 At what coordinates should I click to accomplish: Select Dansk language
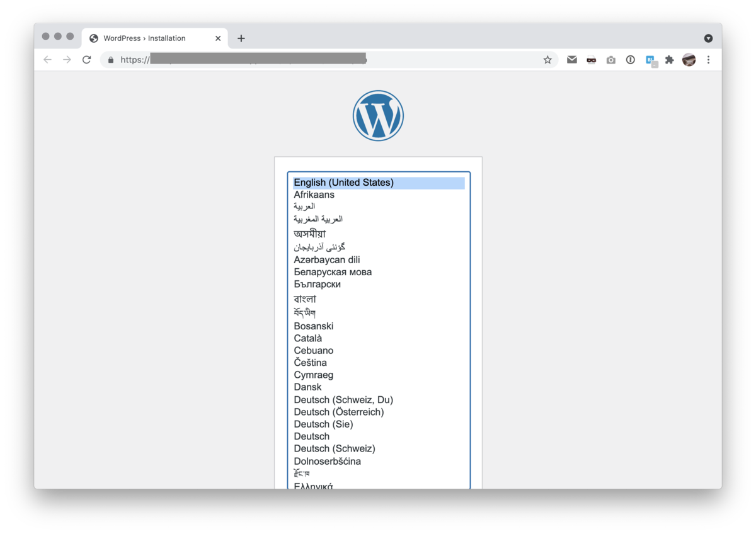tap(379, 387)
